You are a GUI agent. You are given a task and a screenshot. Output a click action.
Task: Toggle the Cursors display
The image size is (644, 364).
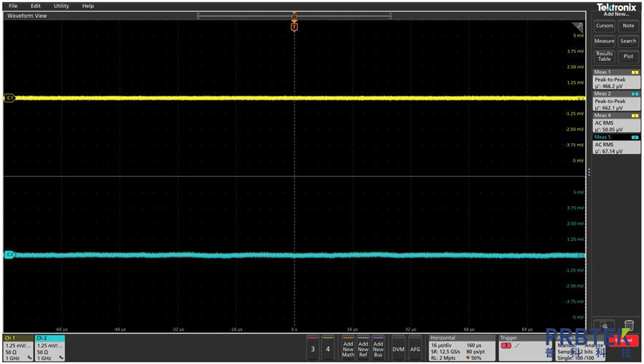tap(605, 26)
